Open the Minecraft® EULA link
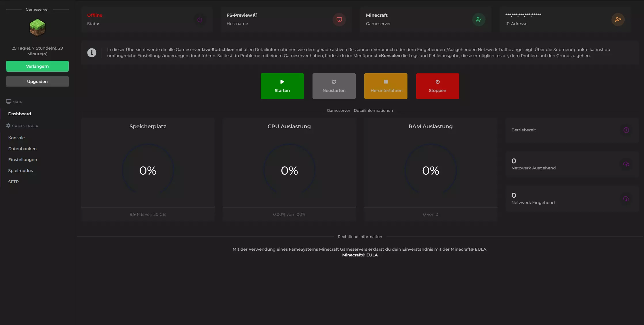The height and width of the screenshot is (325, 644). (360, 255)
